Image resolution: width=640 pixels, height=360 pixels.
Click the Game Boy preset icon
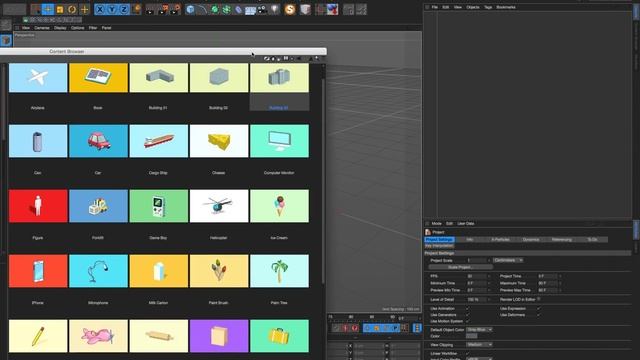tap(159, 206)
